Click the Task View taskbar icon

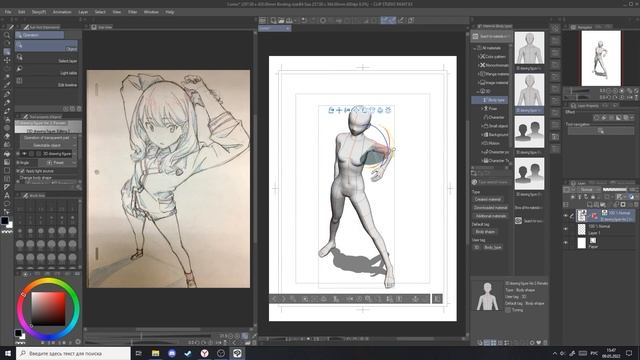point(139,353)
